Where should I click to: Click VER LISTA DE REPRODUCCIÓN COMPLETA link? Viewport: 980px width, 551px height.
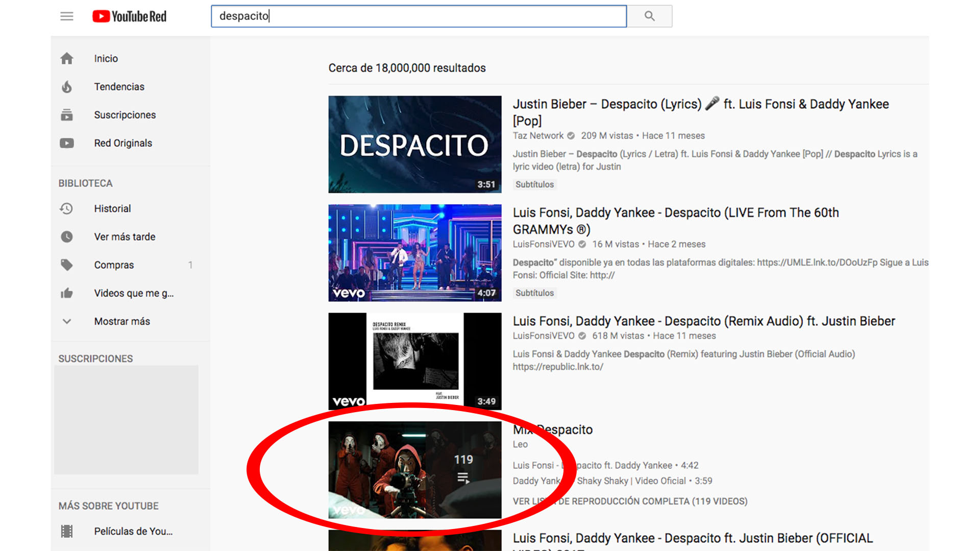[x=630, y=501]
